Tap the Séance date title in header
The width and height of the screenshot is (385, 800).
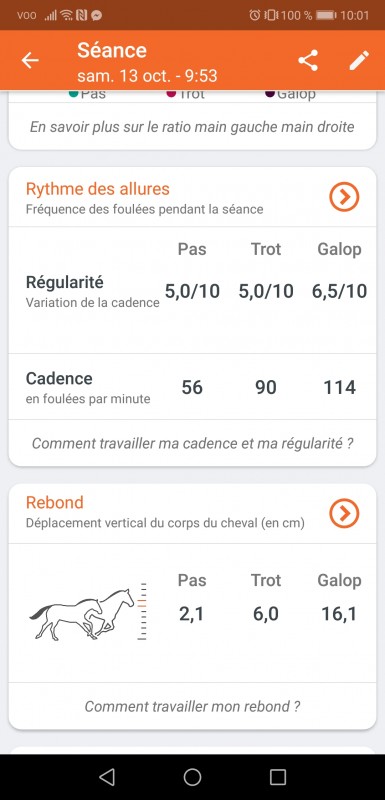(x=147, y=76)
